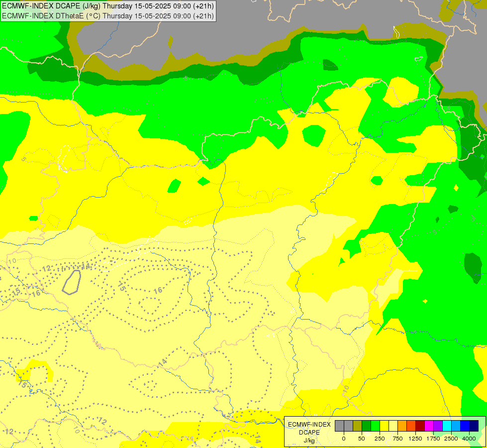
Task: Click the '250' legend scale label
Action: coord(380,439)
